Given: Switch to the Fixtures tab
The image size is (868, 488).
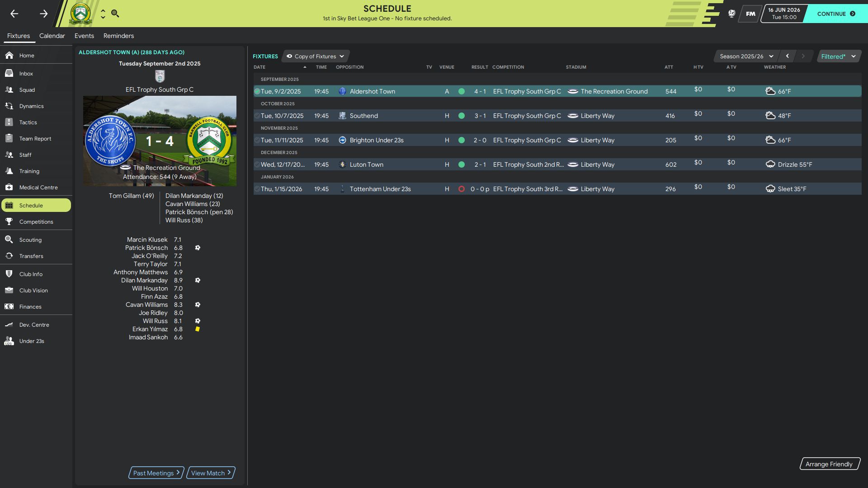Looking at the screenshot, I should [19, 36].
